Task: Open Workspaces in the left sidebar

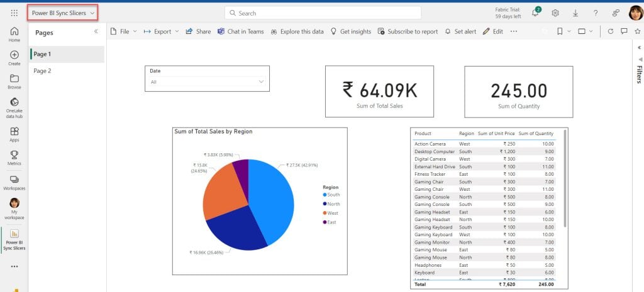Action: tap(14, 183)
